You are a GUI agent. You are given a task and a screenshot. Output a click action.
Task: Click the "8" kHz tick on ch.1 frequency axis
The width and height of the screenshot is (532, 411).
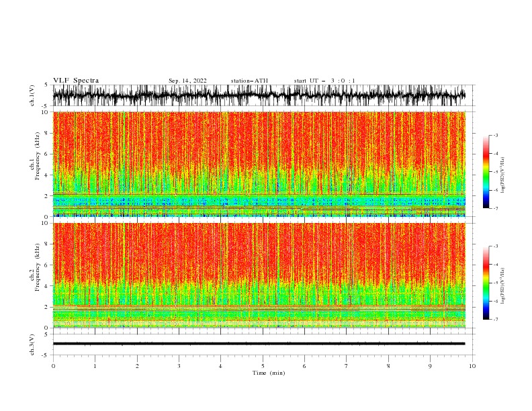pos(47,133)
